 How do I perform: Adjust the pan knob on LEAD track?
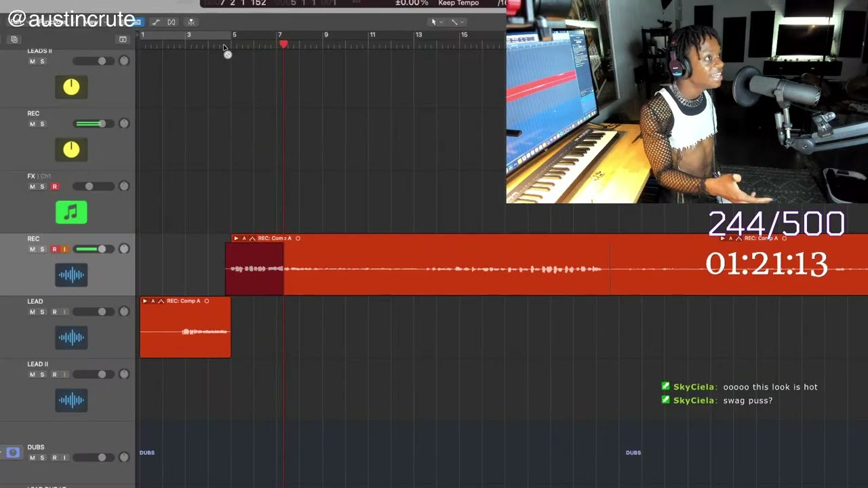point(124,312)
